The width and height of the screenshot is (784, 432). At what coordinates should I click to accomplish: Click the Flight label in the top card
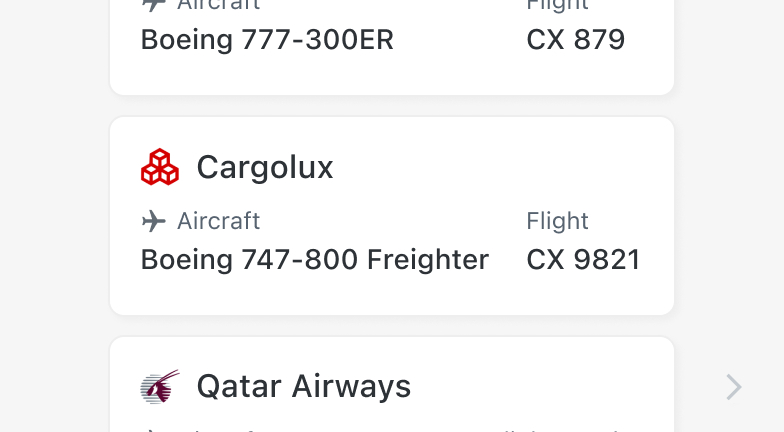tap(557, 5)
